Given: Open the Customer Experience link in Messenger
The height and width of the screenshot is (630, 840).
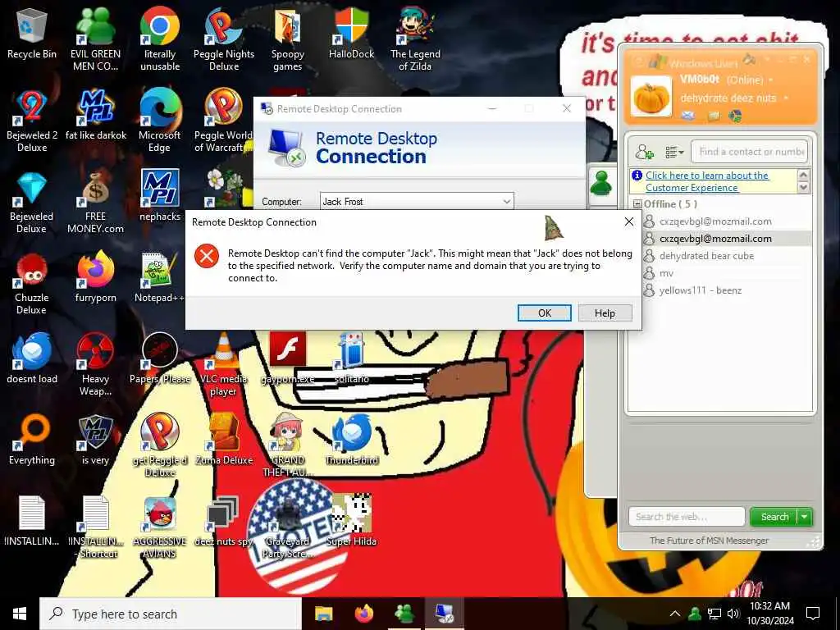Looking at the screenshot, I should click(707, 181).
